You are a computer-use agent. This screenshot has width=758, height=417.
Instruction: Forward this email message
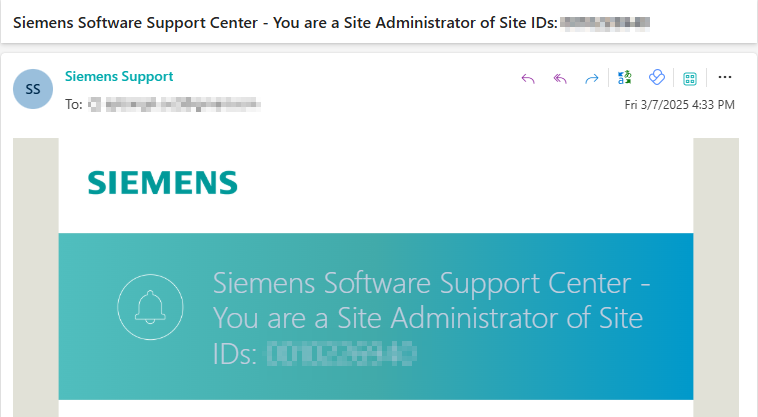pos(591,78)
